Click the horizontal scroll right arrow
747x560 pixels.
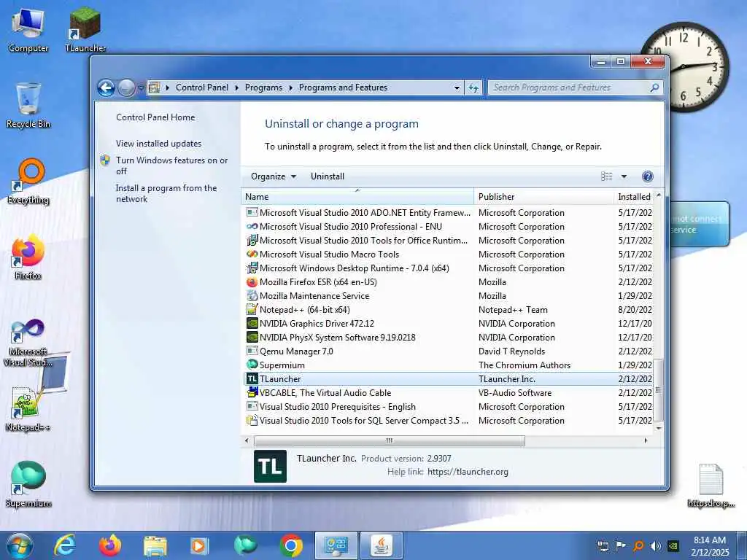pos(646,440)
